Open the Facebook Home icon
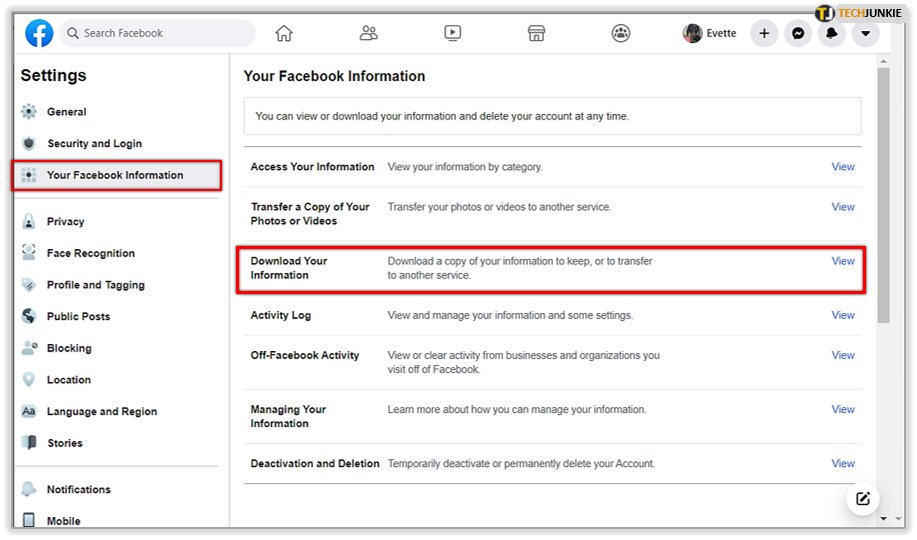This screenshot has height=540, width=917. click(284, 33)
